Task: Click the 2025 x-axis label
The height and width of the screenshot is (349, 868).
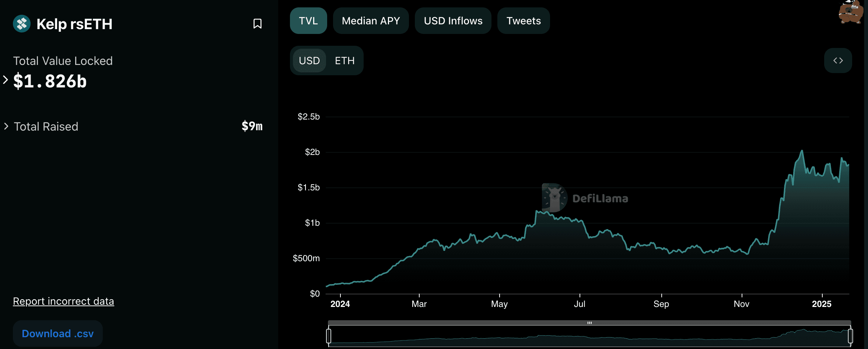Action: coord(822,304)
